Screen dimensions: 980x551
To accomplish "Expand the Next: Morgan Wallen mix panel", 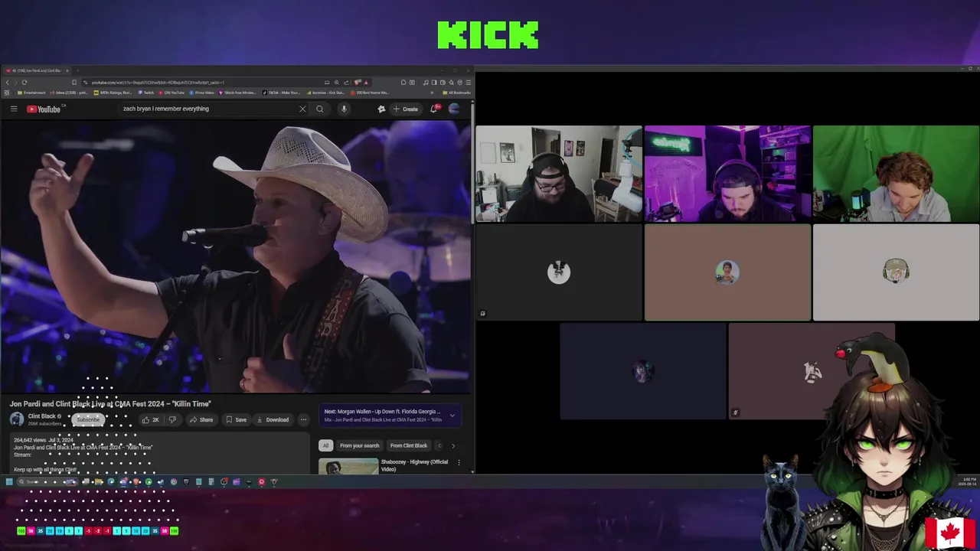I will pyautogui.click(x=452, y=416).
